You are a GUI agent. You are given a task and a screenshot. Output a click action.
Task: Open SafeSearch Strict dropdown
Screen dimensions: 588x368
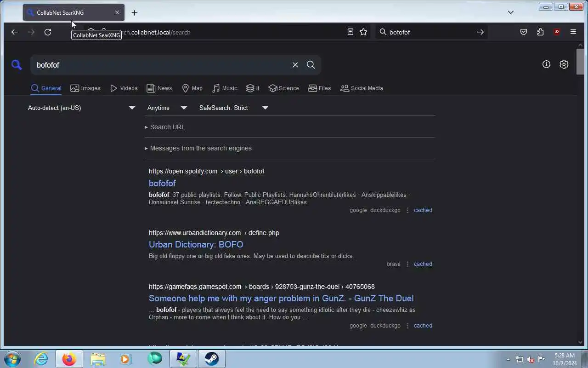click(x=234, y=108)
